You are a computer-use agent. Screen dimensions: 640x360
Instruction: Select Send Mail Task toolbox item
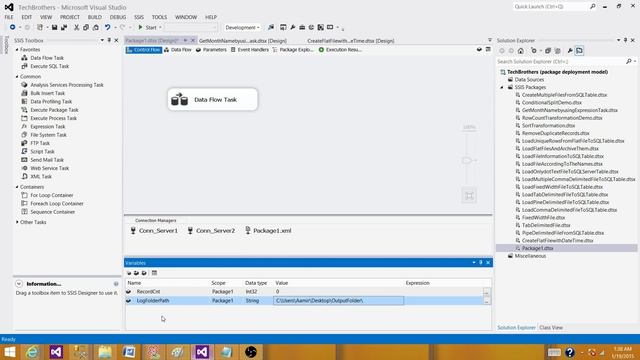(x=47, y=160)
